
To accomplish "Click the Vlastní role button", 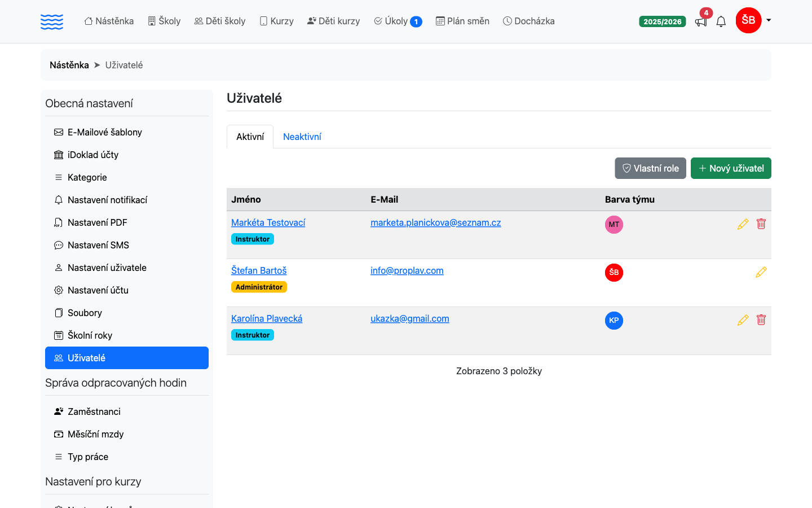I will (650, 168).
